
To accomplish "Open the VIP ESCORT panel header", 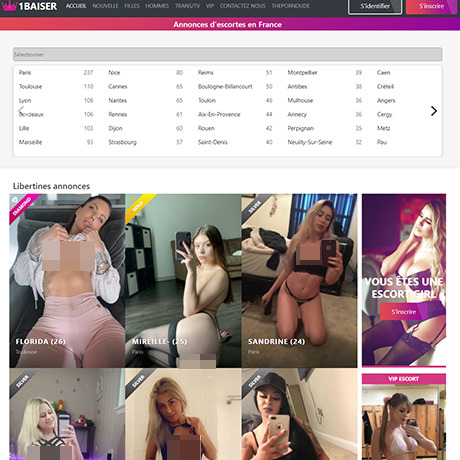I will click(x=404, y=379).
